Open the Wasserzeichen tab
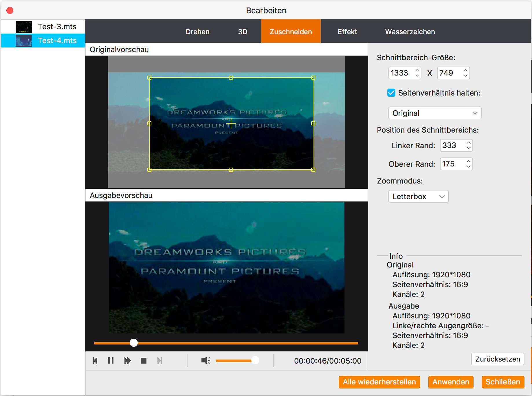 (410, 32)
